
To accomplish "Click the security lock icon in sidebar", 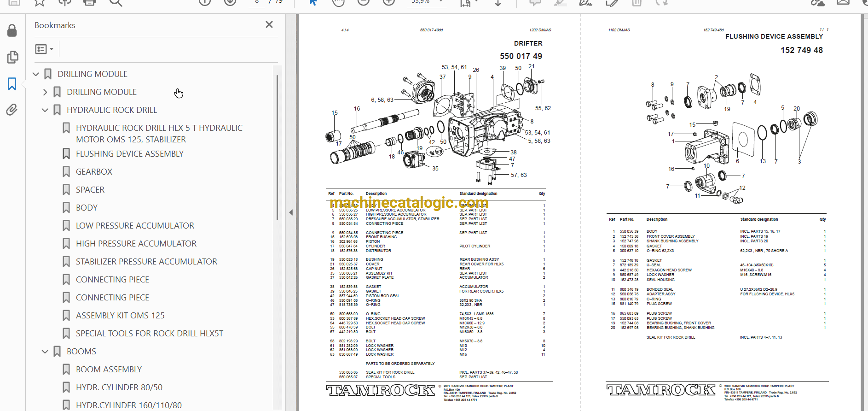I will 12,31.
